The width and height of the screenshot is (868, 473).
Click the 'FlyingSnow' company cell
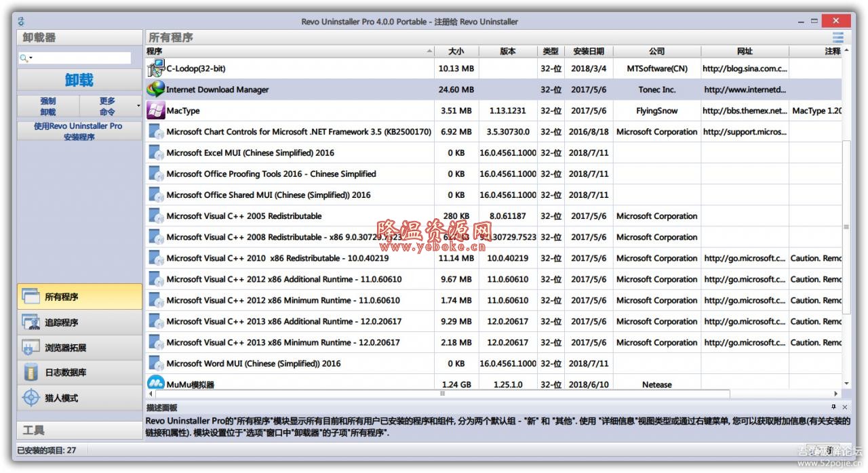coord(656,110)
